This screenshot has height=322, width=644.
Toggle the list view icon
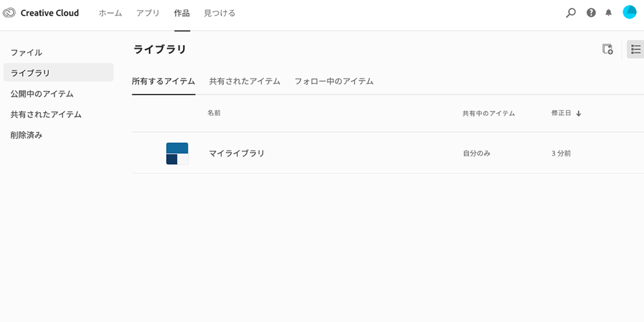(636, 50)
